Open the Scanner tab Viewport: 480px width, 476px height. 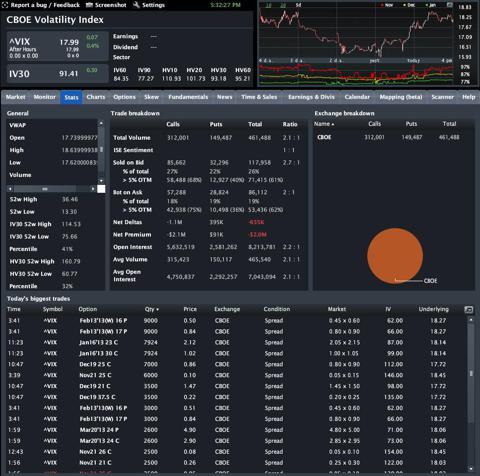[x=442, y=97]
